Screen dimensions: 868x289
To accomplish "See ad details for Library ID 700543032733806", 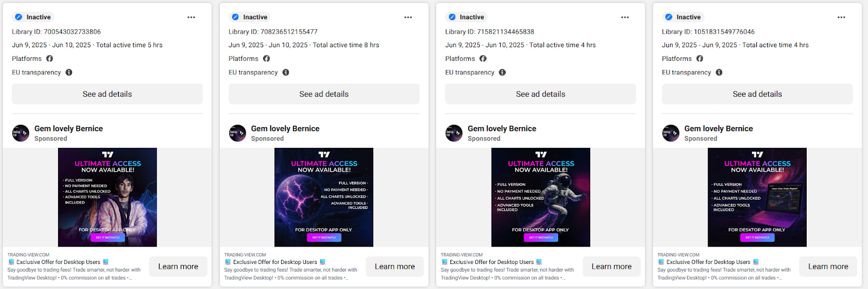I will [107, 94].
